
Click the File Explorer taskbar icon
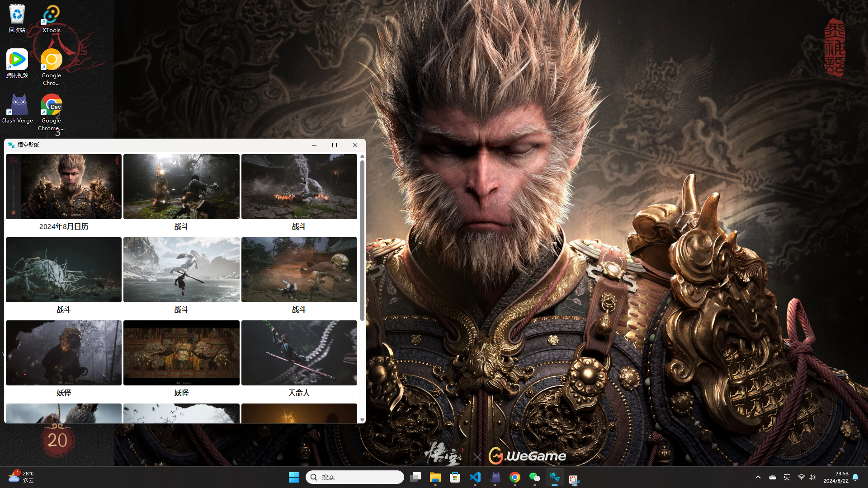435,477
